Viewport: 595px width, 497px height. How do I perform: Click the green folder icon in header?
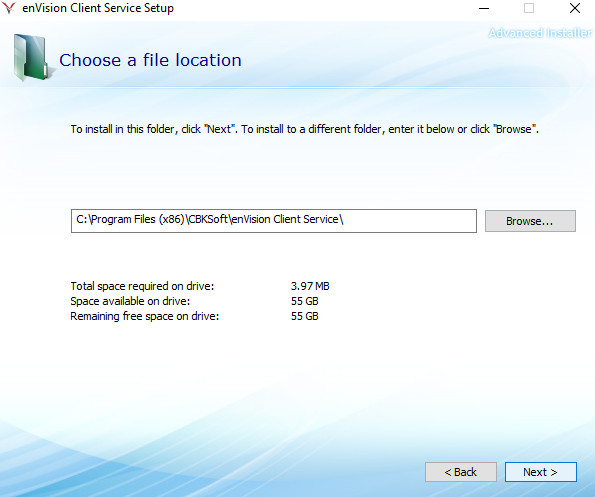pos(31,58)
